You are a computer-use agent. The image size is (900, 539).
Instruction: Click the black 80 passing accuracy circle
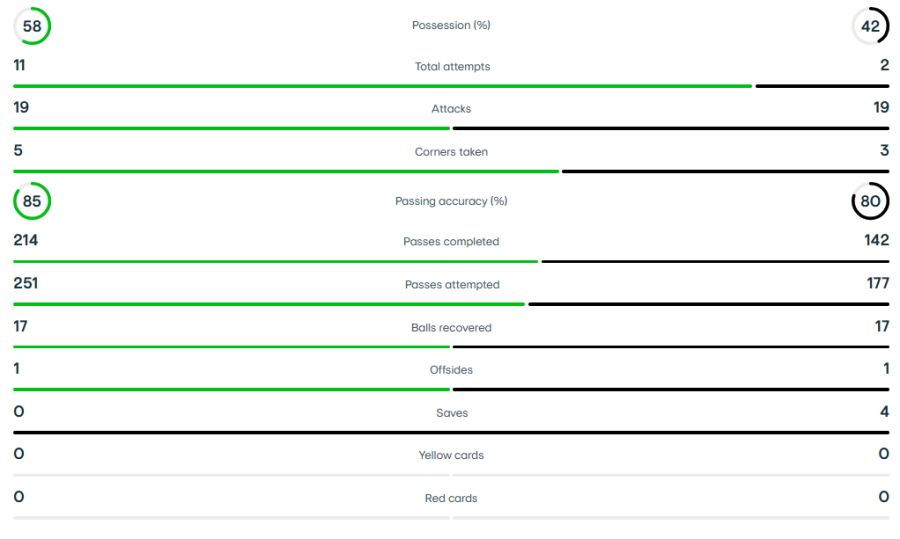[x=870, y=201]
